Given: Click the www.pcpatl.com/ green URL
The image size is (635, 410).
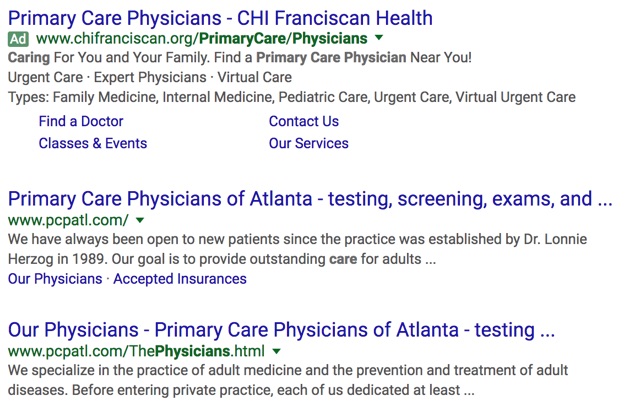Looking at the screenshot, I should [68, 220].
